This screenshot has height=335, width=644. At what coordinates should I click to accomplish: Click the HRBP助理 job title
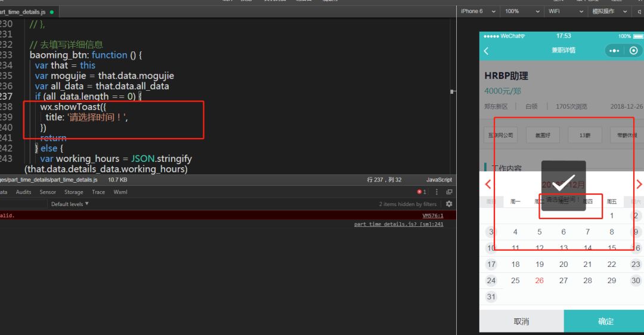click(506, 76)
